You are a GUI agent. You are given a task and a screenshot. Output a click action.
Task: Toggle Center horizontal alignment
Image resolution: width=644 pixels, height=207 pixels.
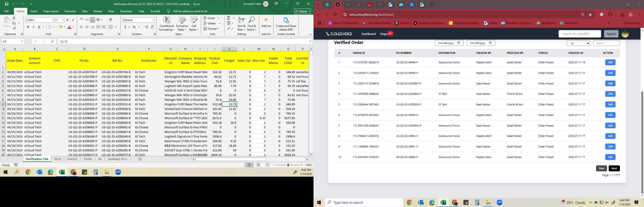click(87, 27)
